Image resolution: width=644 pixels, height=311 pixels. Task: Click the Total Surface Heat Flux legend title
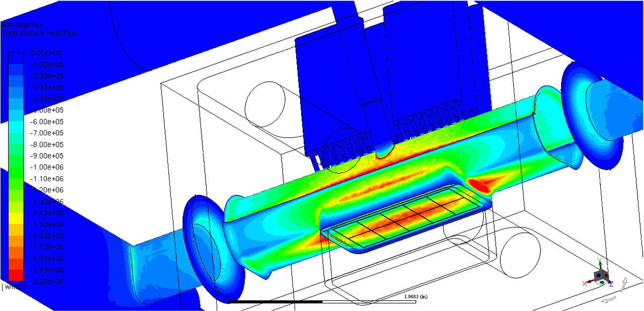(x=39, y=33)
